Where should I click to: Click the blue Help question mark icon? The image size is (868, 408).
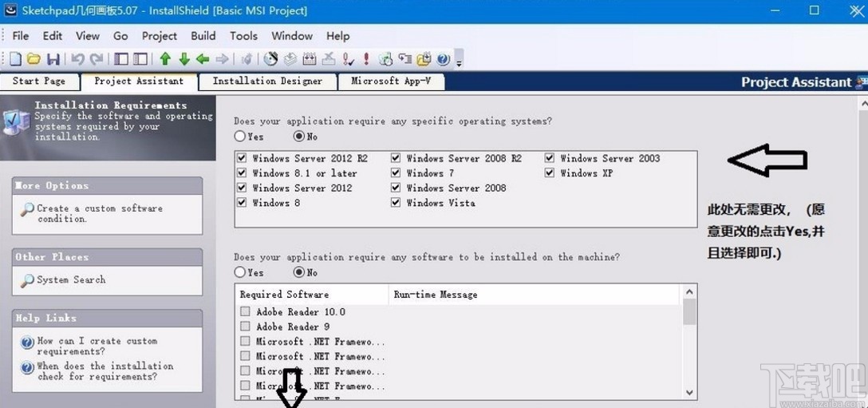pyautogui.click(x=443, y=59)
